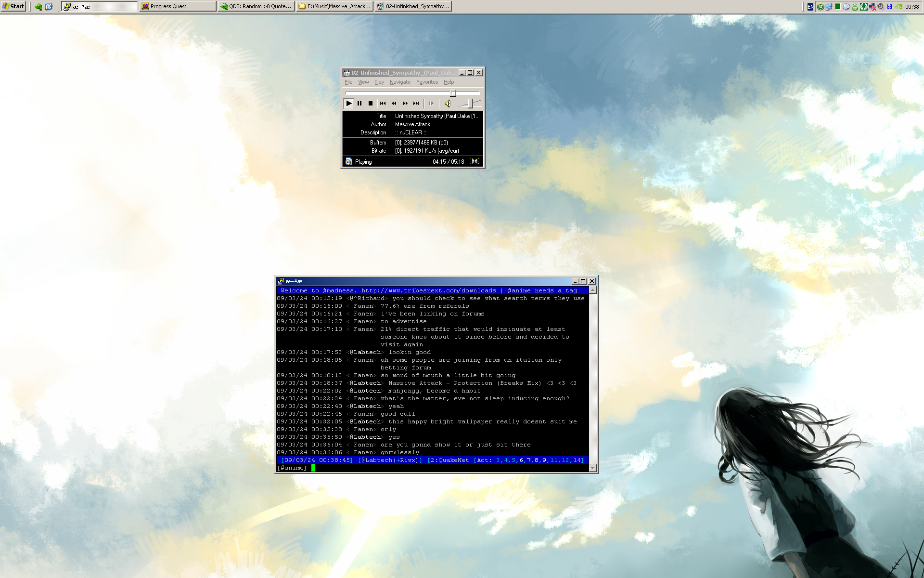Switch to the QDB Random Quotes taskbar window
The image size is (924, 578).
tap(256, 6)
